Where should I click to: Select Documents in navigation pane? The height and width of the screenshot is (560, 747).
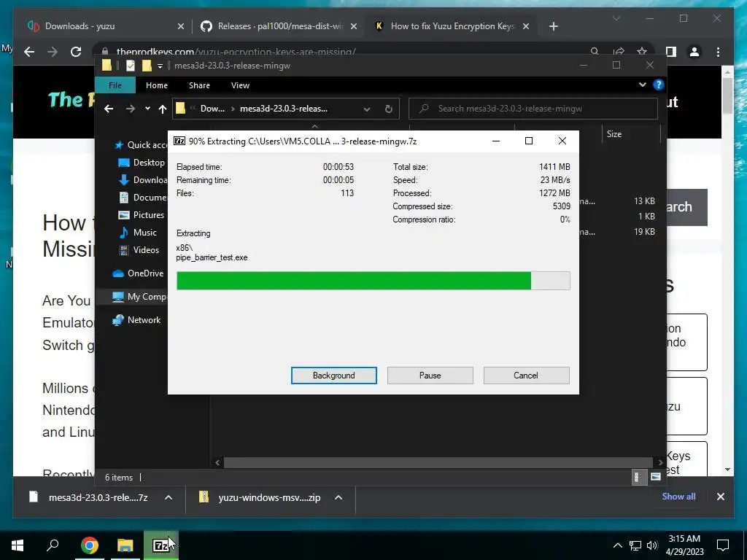click(142, 197)
